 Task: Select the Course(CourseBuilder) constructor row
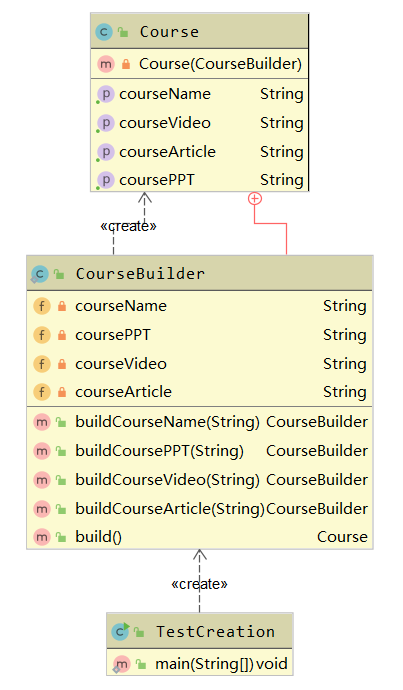coord(200,64)
